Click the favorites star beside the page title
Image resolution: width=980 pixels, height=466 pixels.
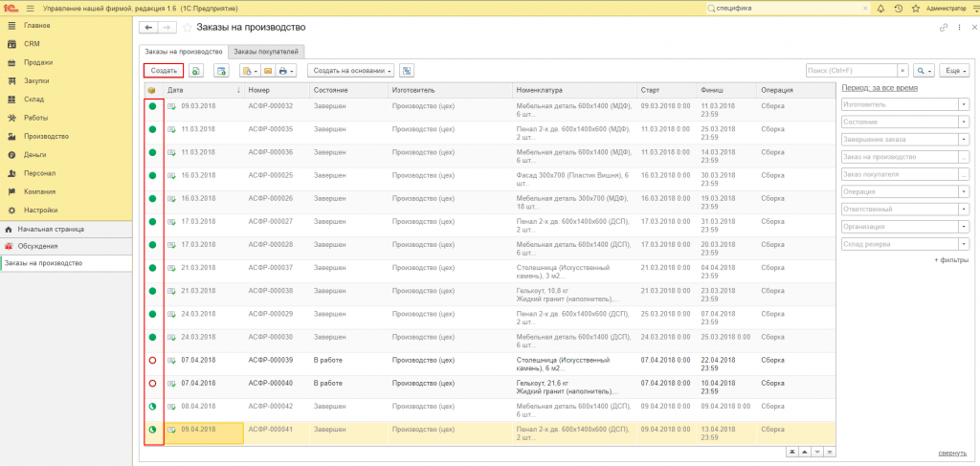pyautogui.click(x=187, y=28)
